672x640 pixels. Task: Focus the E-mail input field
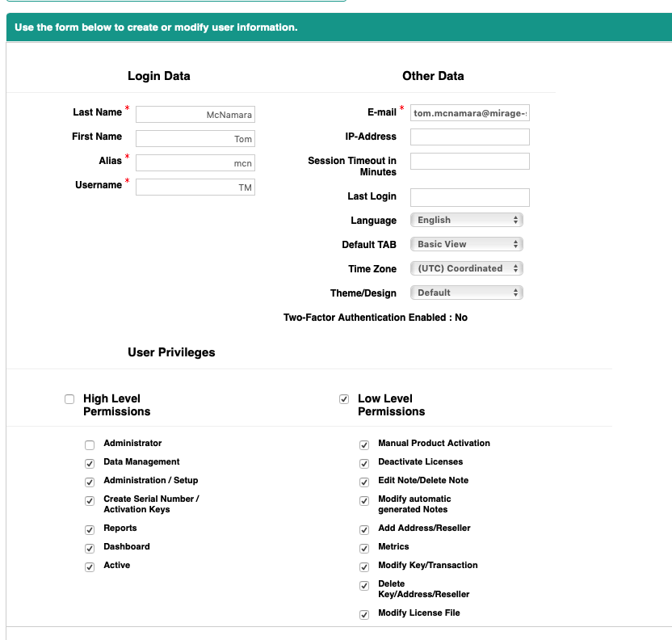(470, 113)
